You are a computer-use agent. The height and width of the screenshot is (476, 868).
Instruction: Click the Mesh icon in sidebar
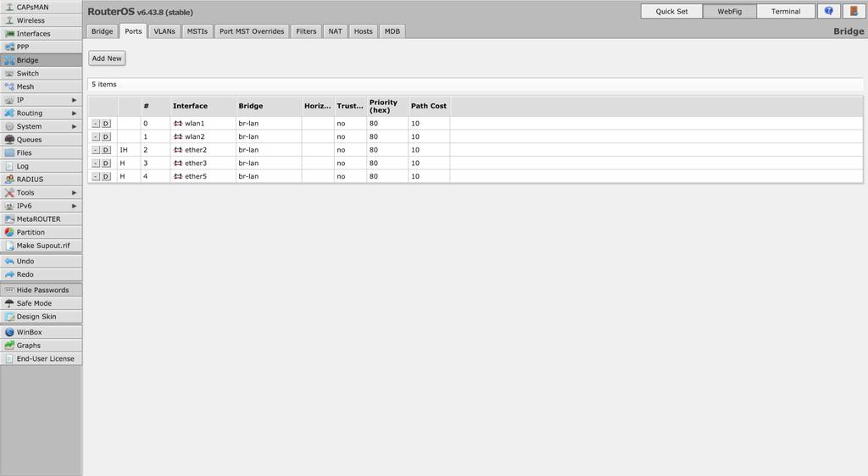[x=9, y=86]
